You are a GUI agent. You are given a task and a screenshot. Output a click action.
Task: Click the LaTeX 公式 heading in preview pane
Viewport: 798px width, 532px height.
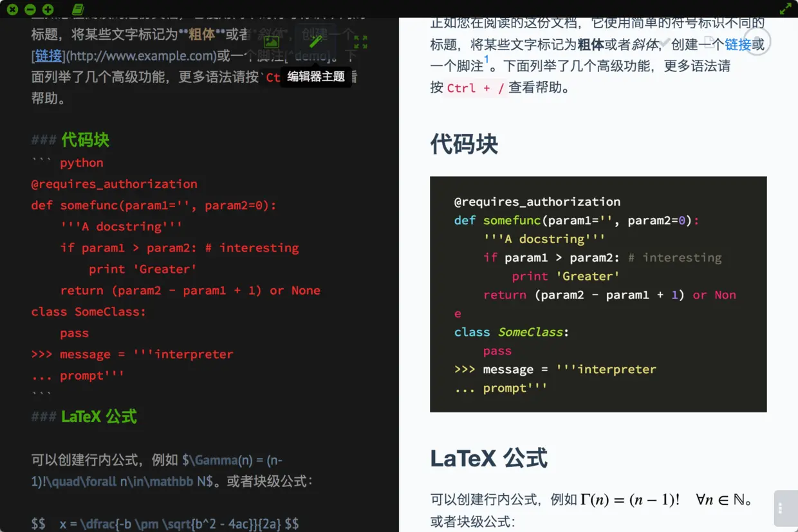click(x=488, y=458)
